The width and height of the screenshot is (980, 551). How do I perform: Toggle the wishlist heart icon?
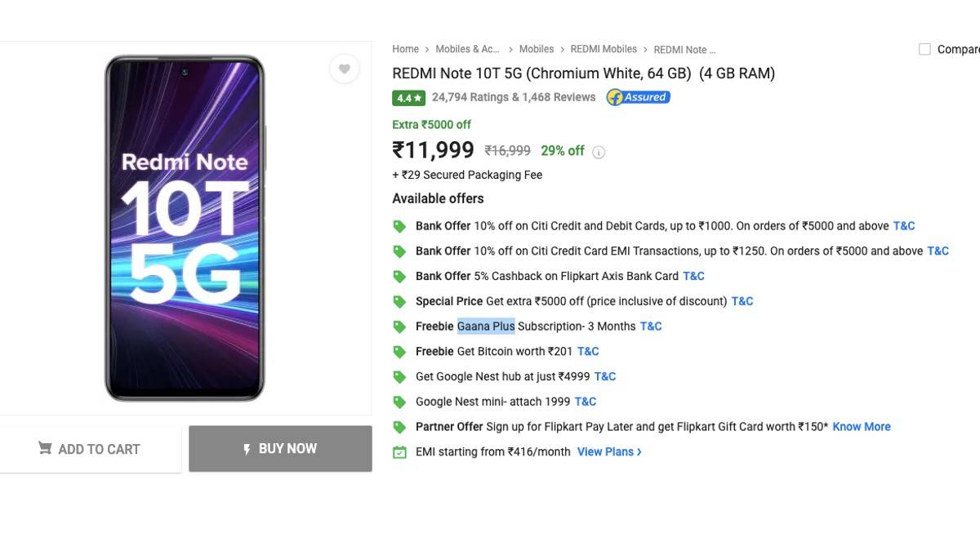(345, 69)
